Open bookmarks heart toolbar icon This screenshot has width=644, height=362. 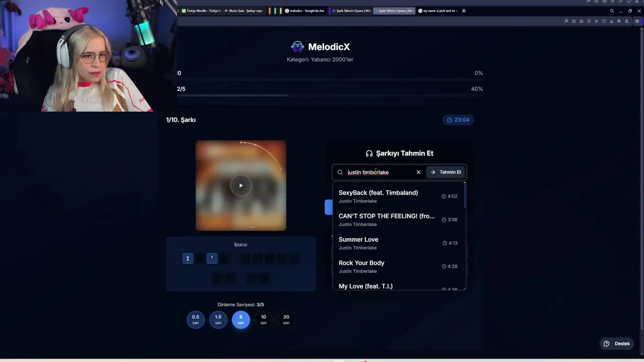pos(604,21)
